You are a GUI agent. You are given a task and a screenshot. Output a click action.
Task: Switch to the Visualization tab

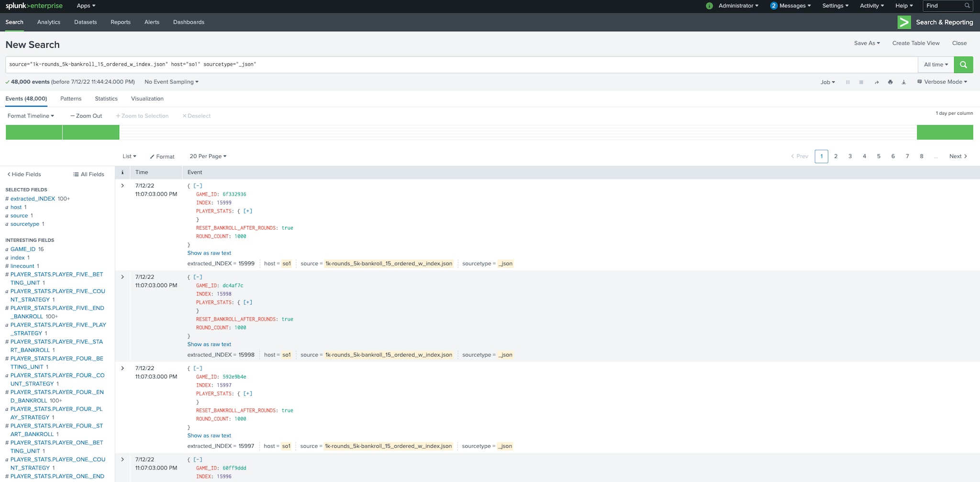pos(147,99)
